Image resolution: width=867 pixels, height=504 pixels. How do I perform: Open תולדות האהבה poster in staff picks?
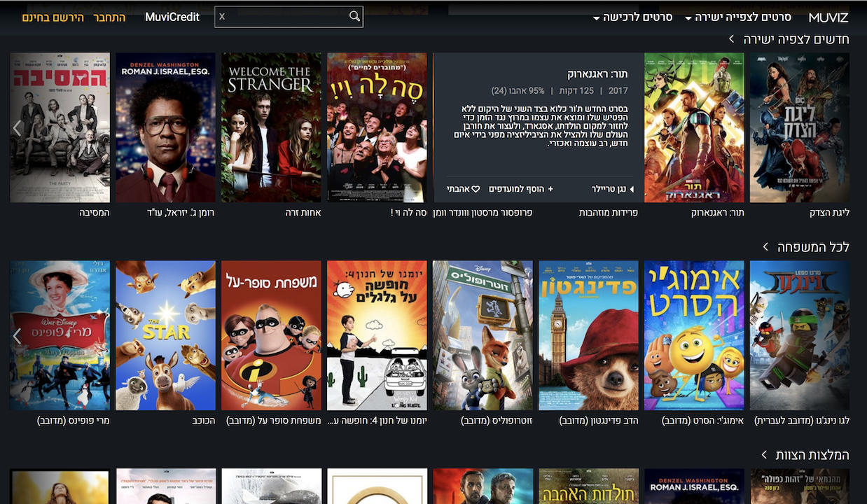pyautogui.click(x=588, y=486)
